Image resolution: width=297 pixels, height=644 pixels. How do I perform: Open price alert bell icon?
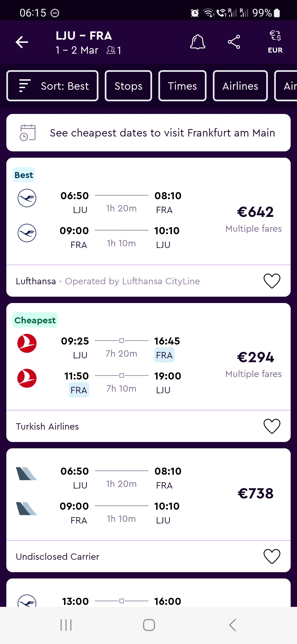click(198, 42)
